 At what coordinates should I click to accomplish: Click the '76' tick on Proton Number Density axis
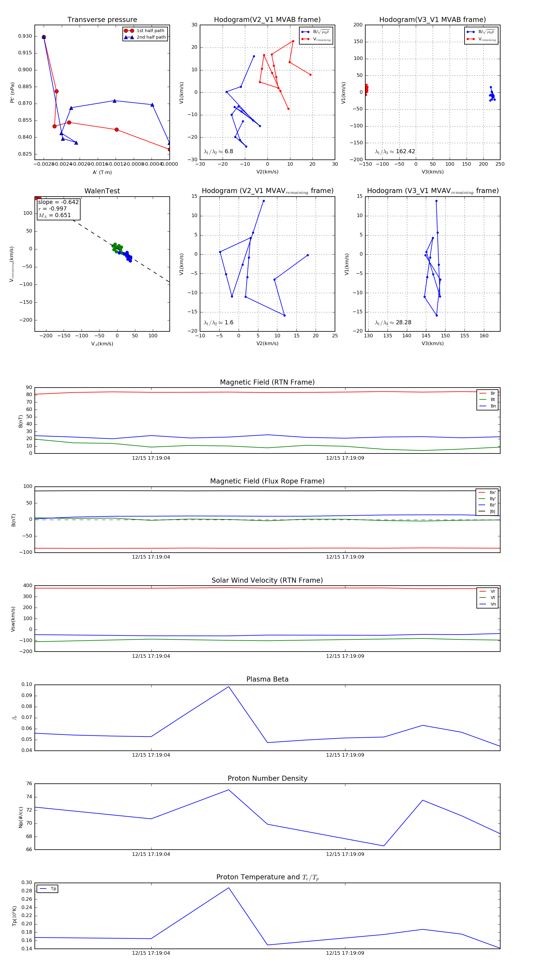click(x=29, y=783)
